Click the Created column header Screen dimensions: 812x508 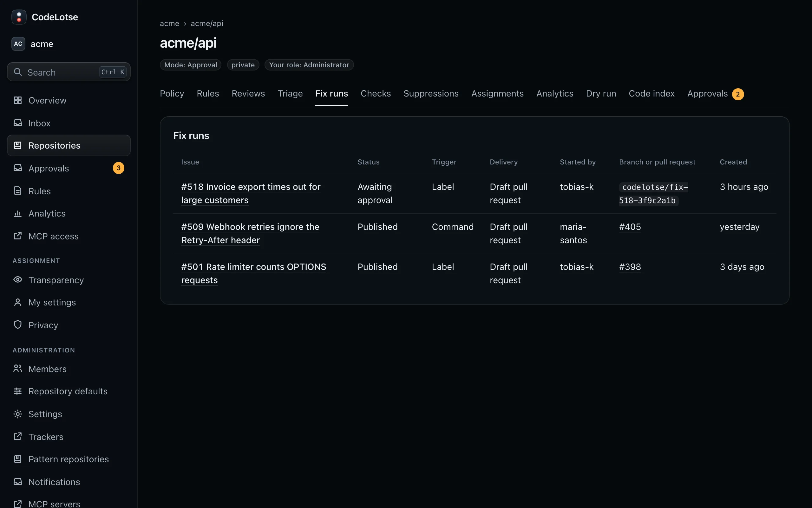[x=733, y=162]
